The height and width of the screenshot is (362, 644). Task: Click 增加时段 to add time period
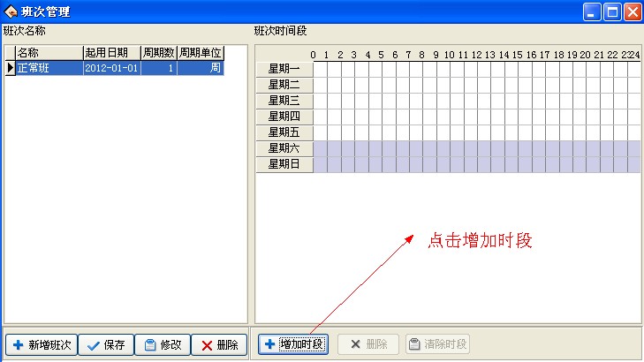tap(293, 344)
